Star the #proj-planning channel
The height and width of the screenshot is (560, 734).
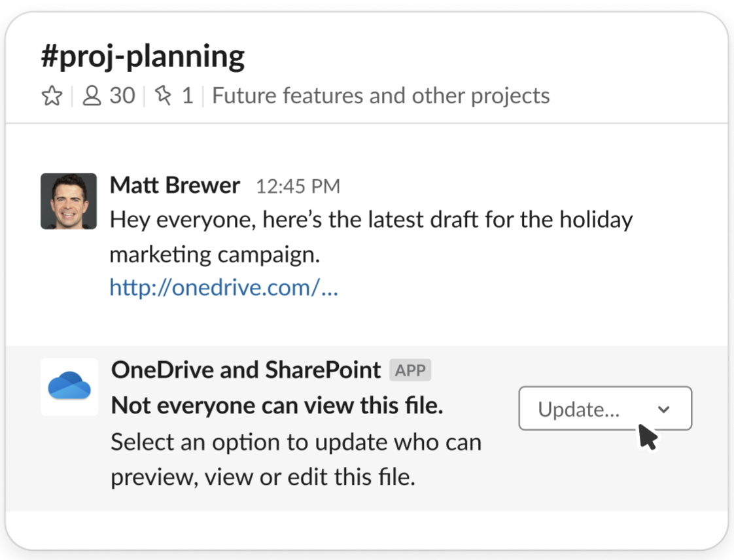pos(52,97)
